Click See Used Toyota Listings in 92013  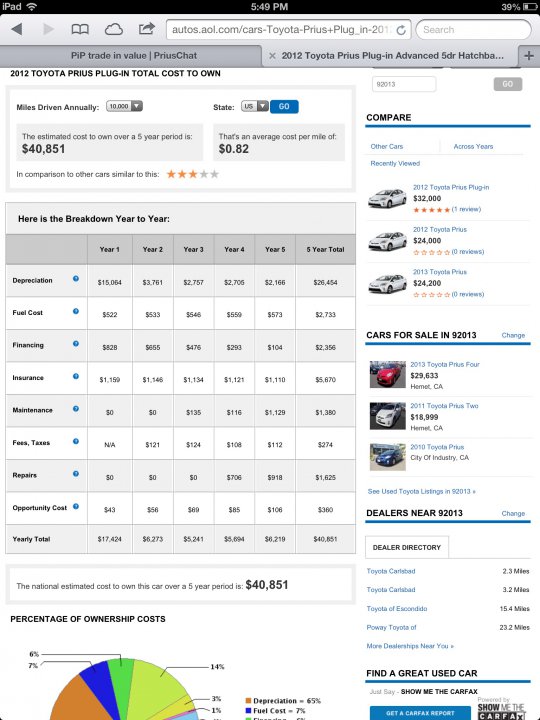(422, 491)
